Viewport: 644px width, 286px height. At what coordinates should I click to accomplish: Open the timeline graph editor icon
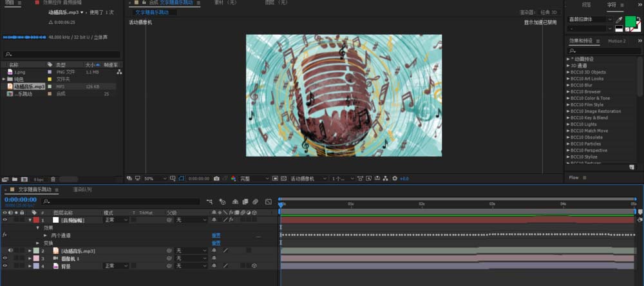[268, 202]
